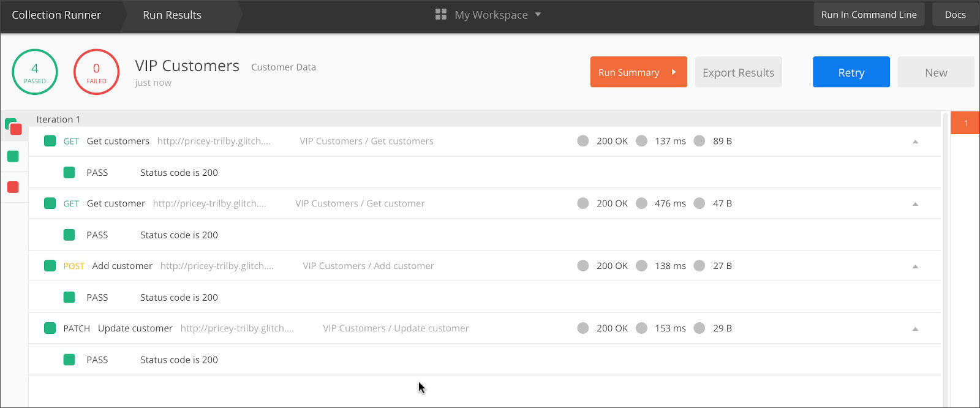Screen dimensions: 980x408
Task: Click the POST method label
Action: (x=74, y=266)
